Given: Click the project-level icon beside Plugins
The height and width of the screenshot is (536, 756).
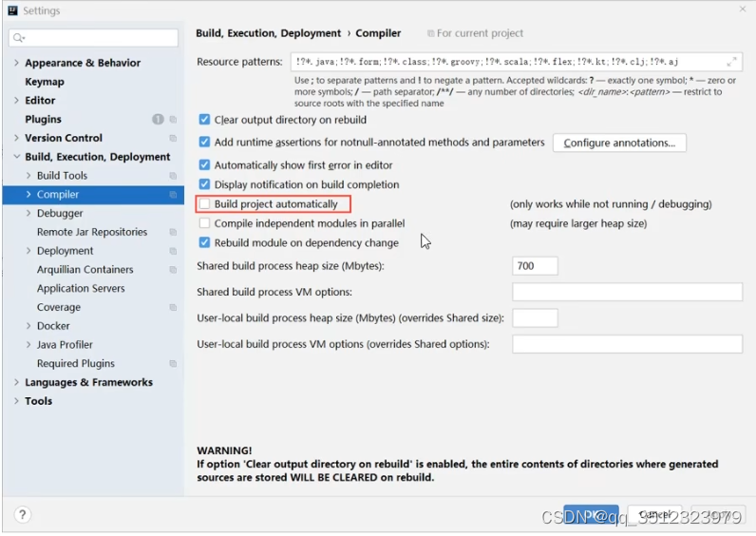Looking at the screenshot, I should (173, 119).
